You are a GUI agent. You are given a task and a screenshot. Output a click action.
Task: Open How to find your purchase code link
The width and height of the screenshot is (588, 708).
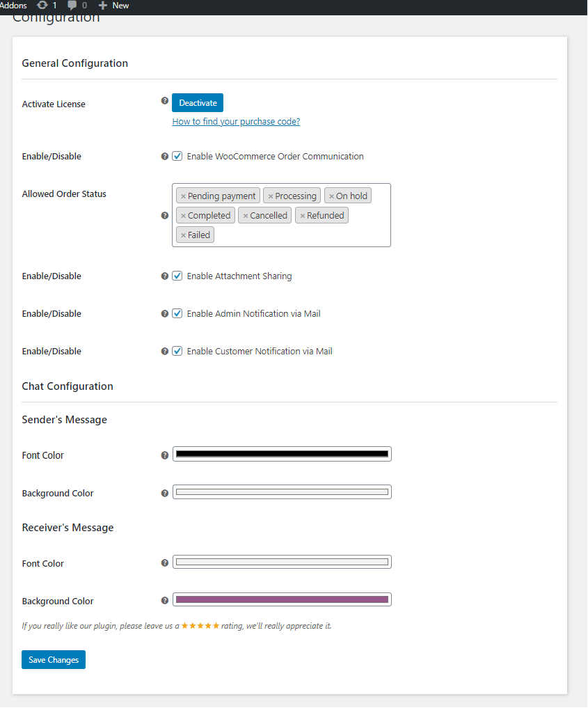tap(236, 122)
